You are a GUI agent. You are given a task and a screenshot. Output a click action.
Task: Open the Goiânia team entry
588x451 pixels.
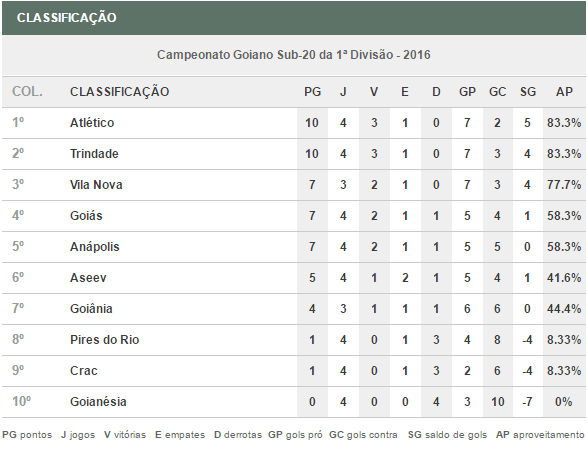pos(91,309)
